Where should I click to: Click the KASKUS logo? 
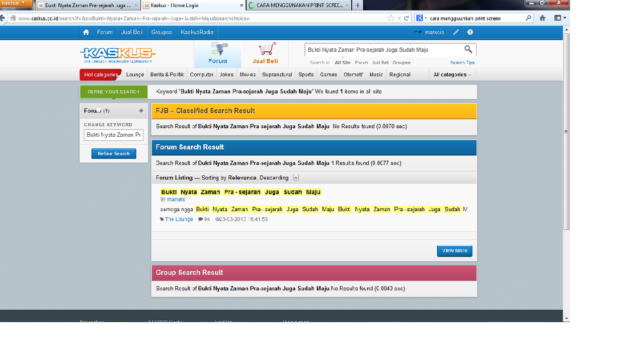[118, 54]
